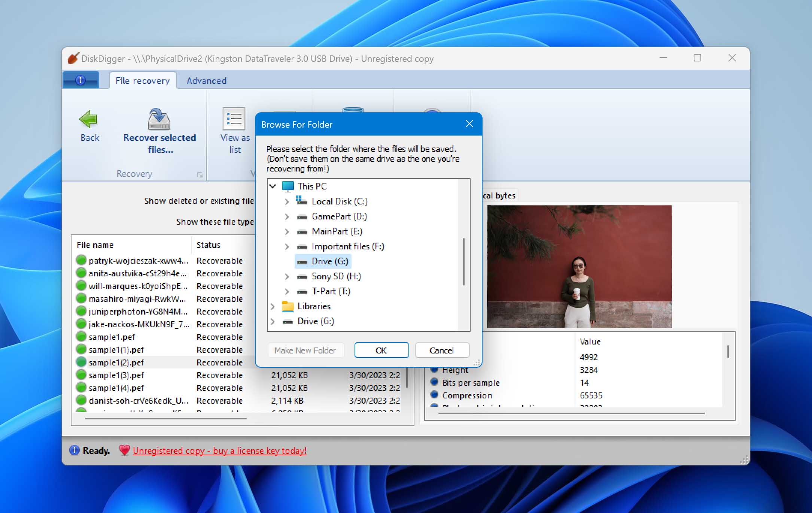The image size is (812, 513).
Task: Expand the Libraries node
Action: [273, 306]
